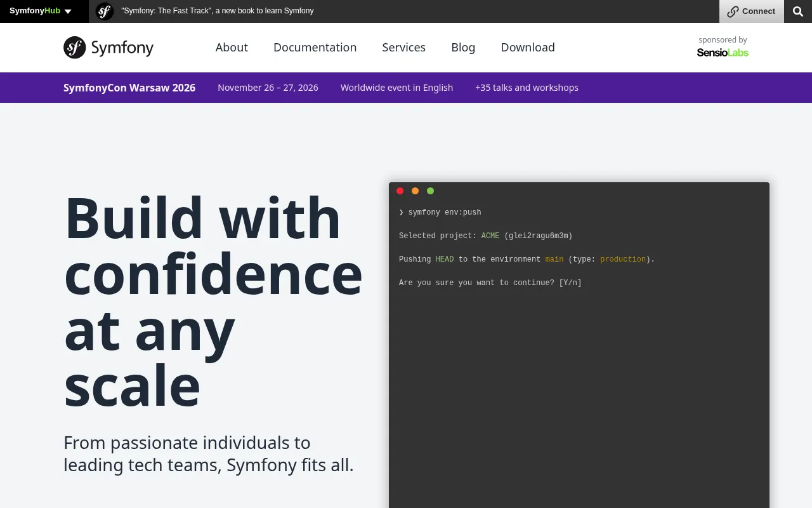The width and height of the screenshot is (812, 508).
Task: Click the red dot in the terminal window
Action: point(400,191)
